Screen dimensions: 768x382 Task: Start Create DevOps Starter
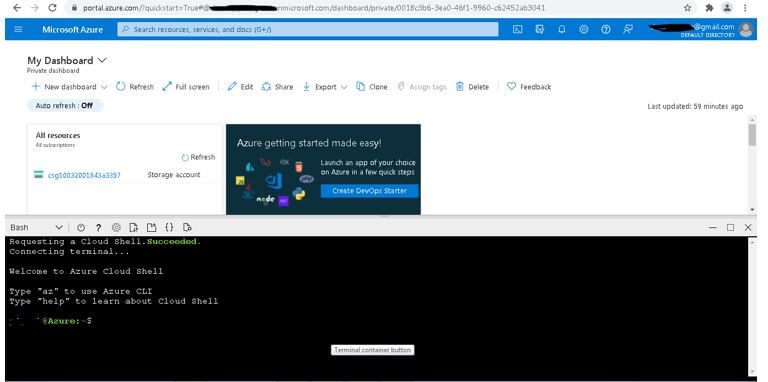point(369,191)
